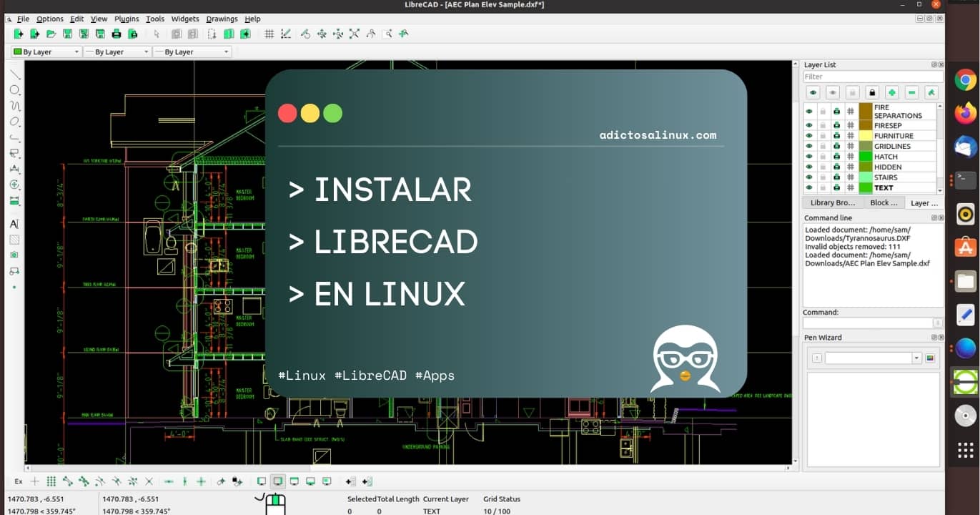Toggle visibility of the STAIRS layer
The image size is (980, 515).
pos(809,177)
